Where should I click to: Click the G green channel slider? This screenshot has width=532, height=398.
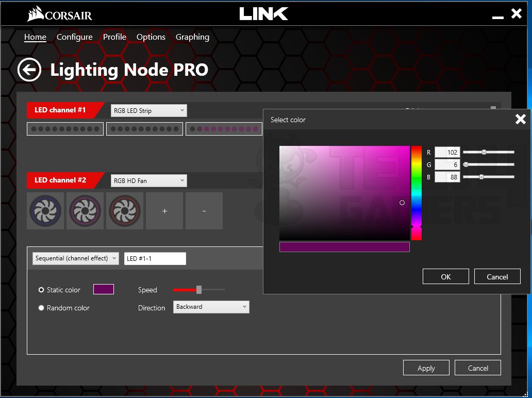(x=489, y=164)
